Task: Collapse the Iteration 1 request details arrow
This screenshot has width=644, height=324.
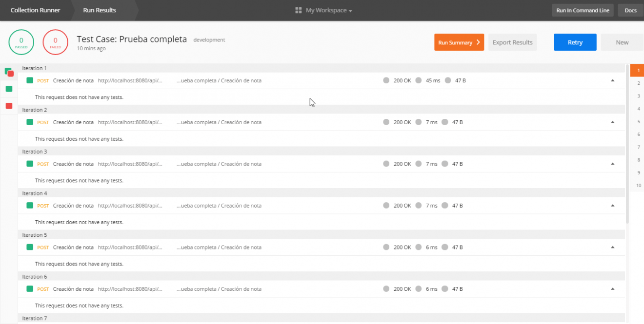Action: click(613, 80)
